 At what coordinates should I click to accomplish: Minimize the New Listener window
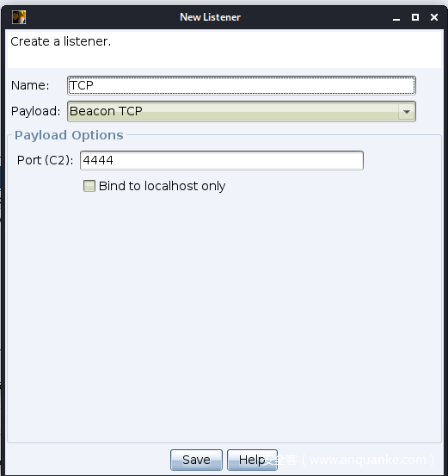pos(396,17)
